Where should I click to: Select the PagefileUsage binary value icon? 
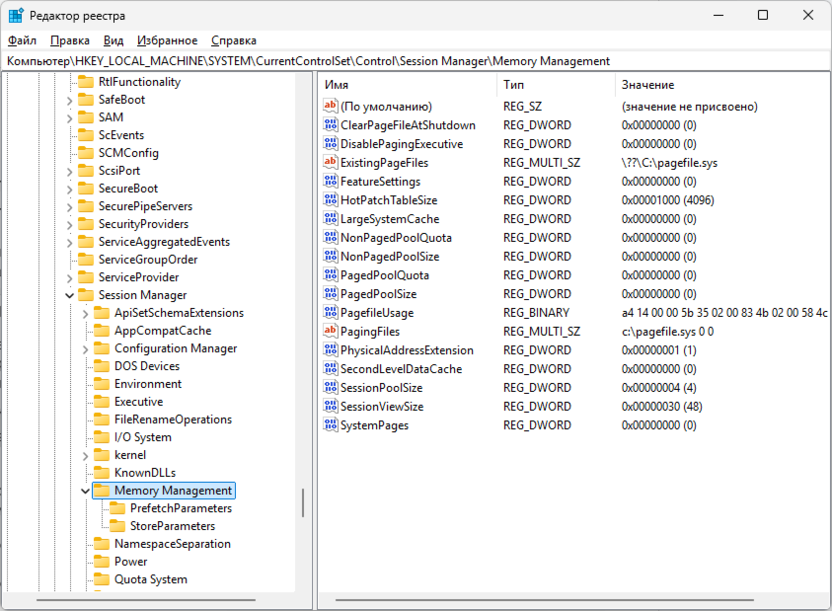click(330, 312)
